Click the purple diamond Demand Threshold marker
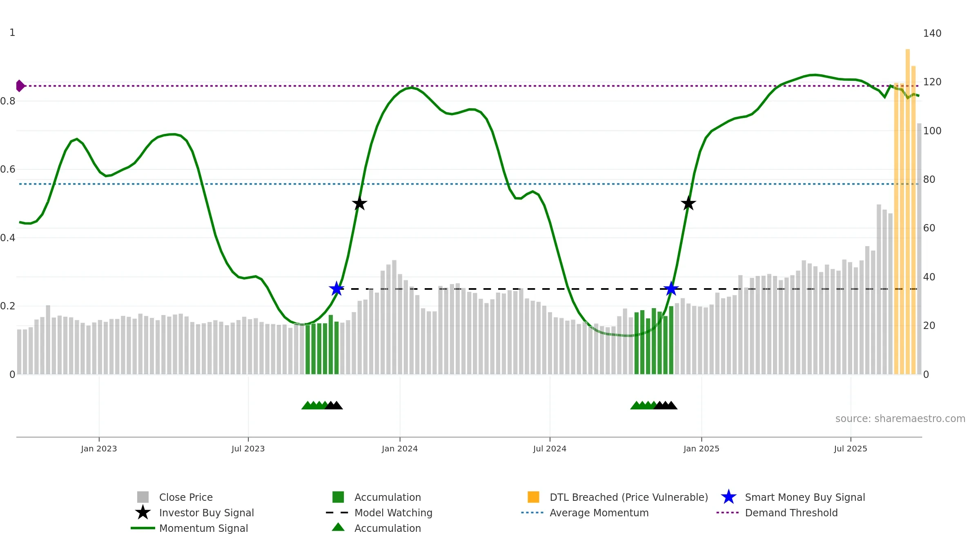This screenshot has height=551, width=980. pyautogui.click(x=20, y=86)
